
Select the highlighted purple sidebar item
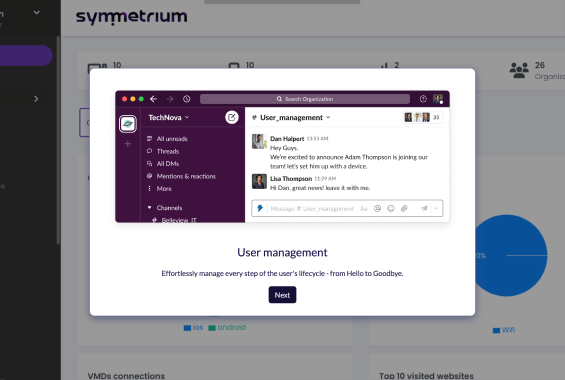[26, 55]
